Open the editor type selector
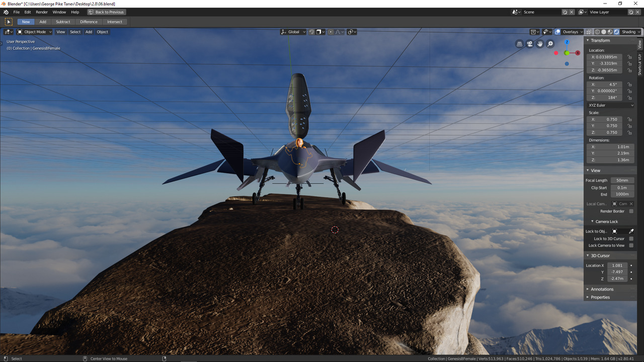Screen dimensions: 644x362 pos(9,32)
